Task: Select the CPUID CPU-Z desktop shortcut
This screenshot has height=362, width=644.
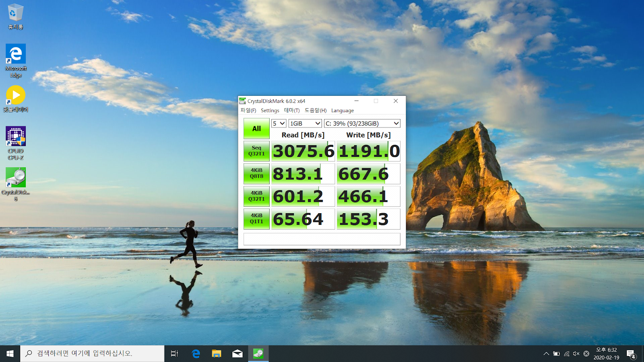Action: (16, 143)
